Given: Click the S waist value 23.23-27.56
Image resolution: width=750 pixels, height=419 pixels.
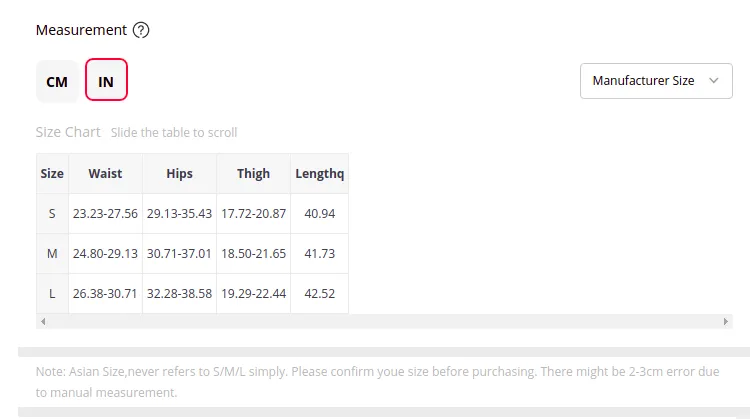Looking at the screenshot, I should (x=105, y=213).
